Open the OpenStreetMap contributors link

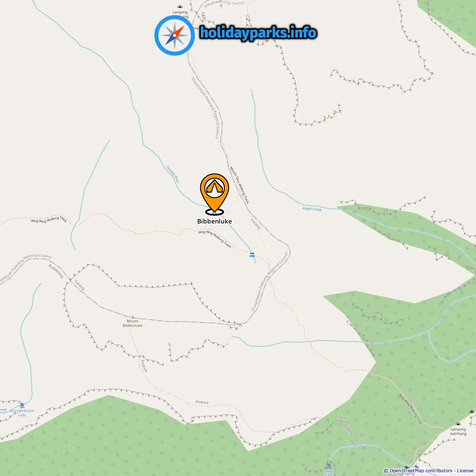(x=421, y=471)
